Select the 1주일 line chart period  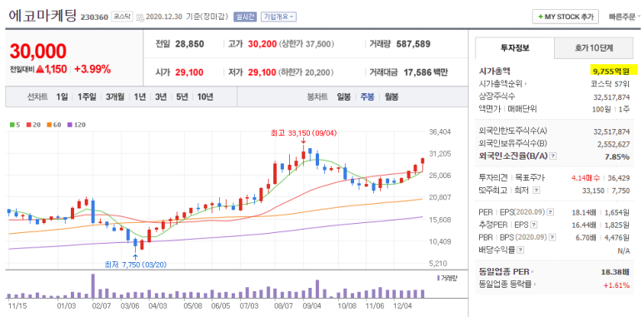[87, 97]
